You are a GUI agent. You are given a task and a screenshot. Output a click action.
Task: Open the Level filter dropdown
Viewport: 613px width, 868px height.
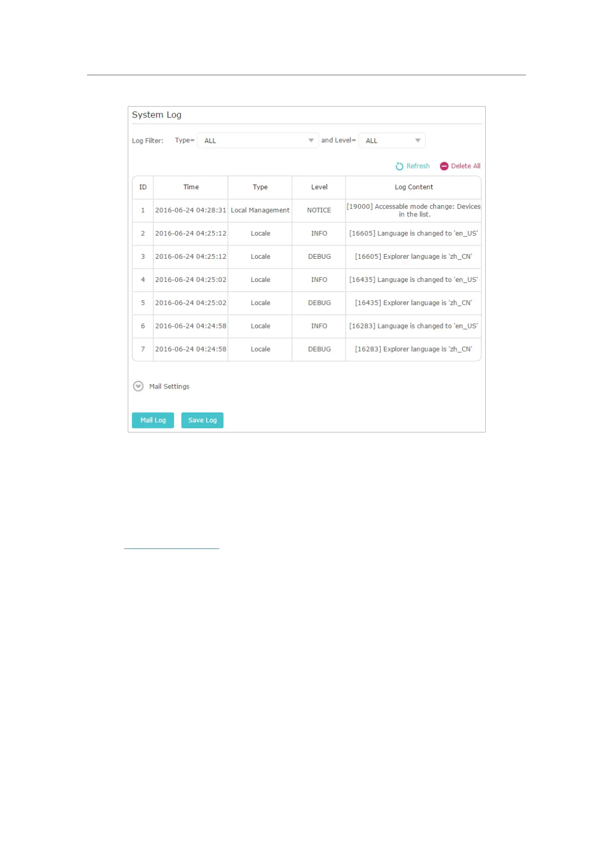(x=392, y=140)
